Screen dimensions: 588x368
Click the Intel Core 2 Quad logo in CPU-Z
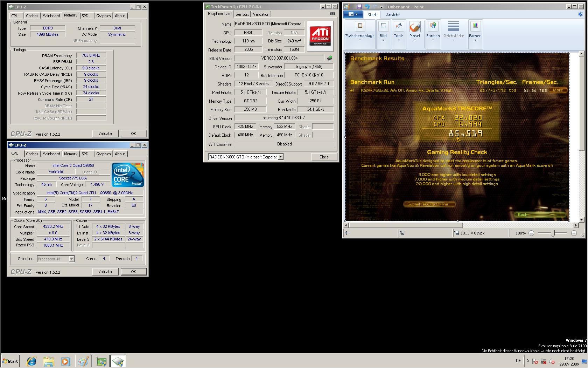128,175
